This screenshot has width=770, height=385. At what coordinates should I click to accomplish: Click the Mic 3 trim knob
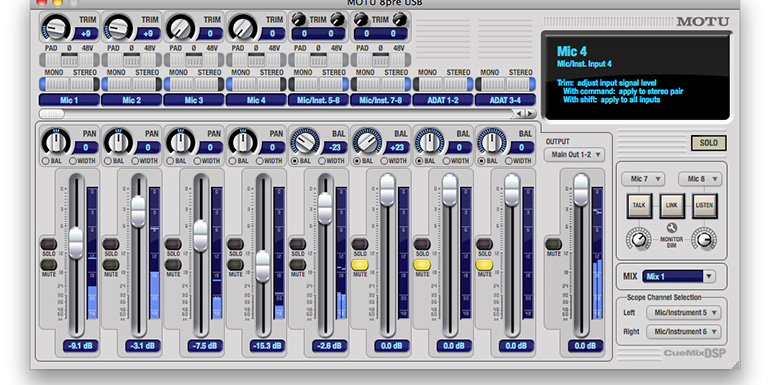click(181, 28)
